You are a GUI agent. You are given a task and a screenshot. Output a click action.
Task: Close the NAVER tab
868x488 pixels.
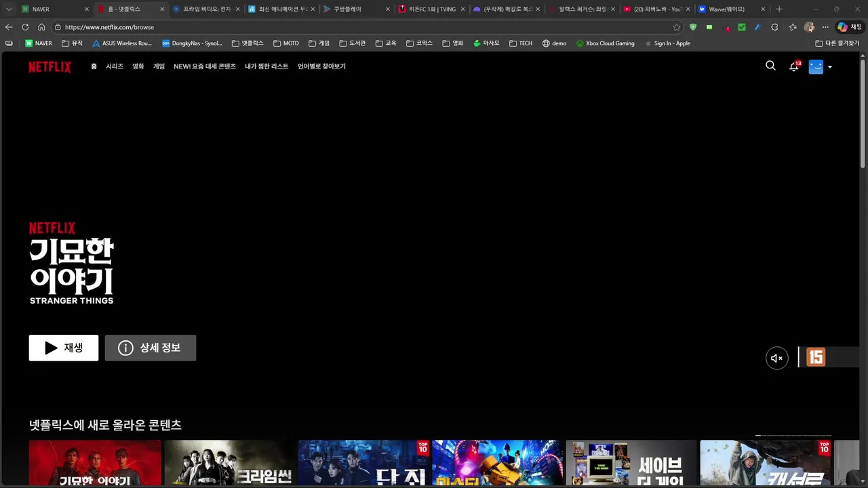87,9
